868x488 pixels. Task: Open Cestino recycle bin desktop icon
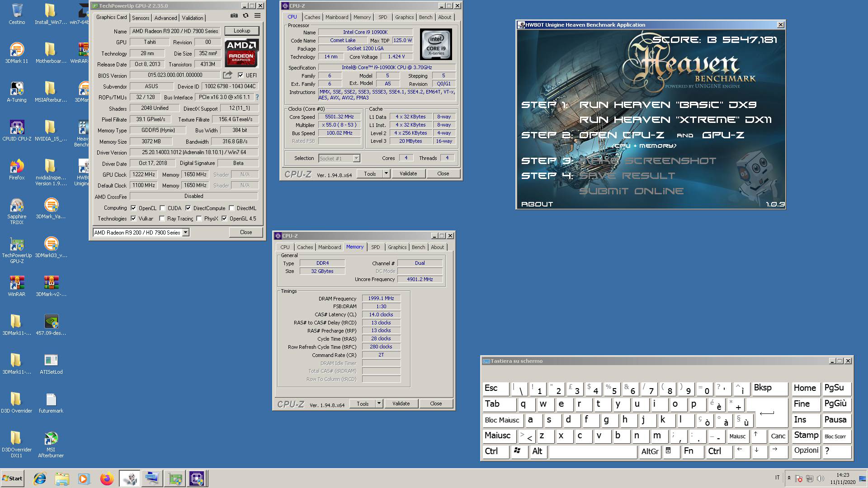17,14
